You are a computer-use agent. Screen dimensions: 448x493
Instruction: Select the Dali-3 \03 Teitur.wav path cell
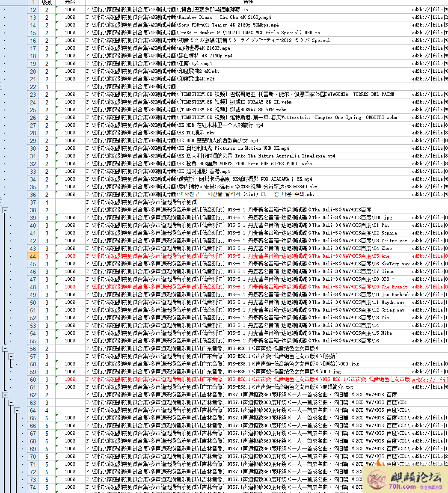pyautogui.click(x=248, y=241)
